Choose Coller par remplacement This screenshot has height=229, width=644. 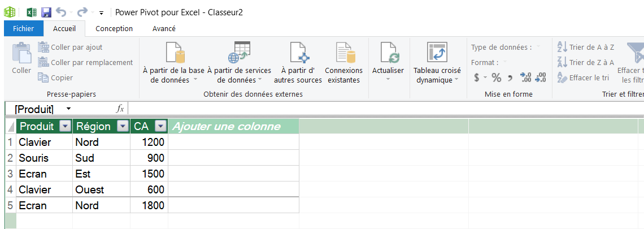point(85,63)
